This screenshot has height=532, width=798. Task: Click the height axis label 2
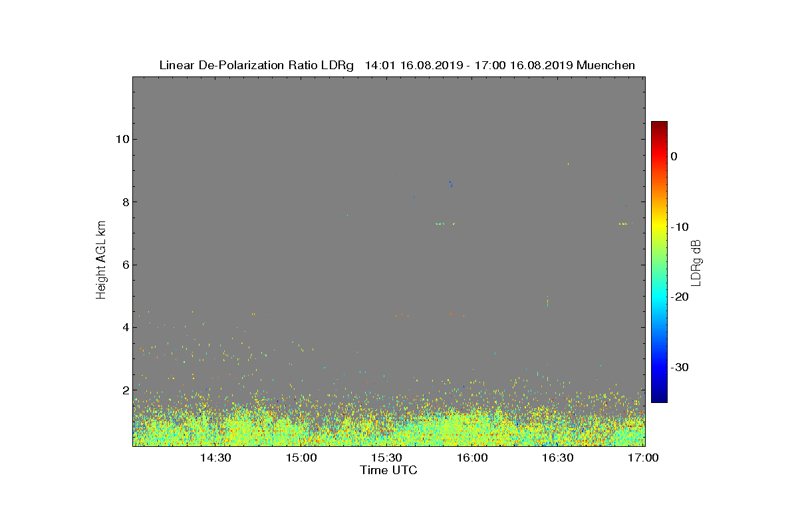(125, 390)
